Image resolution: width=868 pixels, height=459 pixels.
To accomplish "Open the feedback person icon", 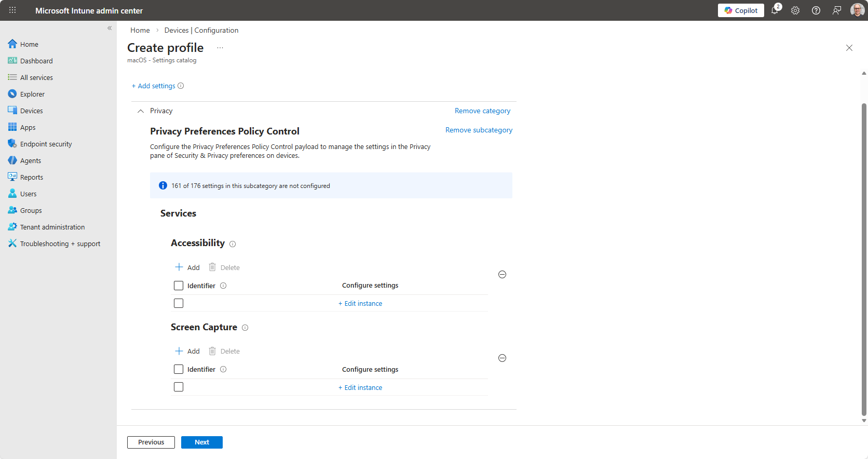I will [837, 10].
